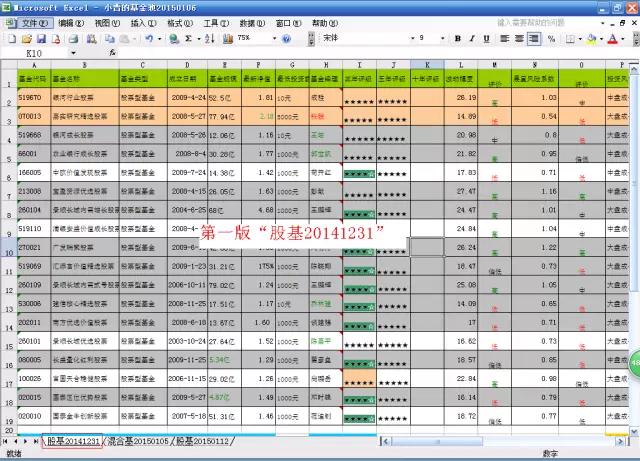Click the Insert Hyperlink globe icon

point(174,39)
